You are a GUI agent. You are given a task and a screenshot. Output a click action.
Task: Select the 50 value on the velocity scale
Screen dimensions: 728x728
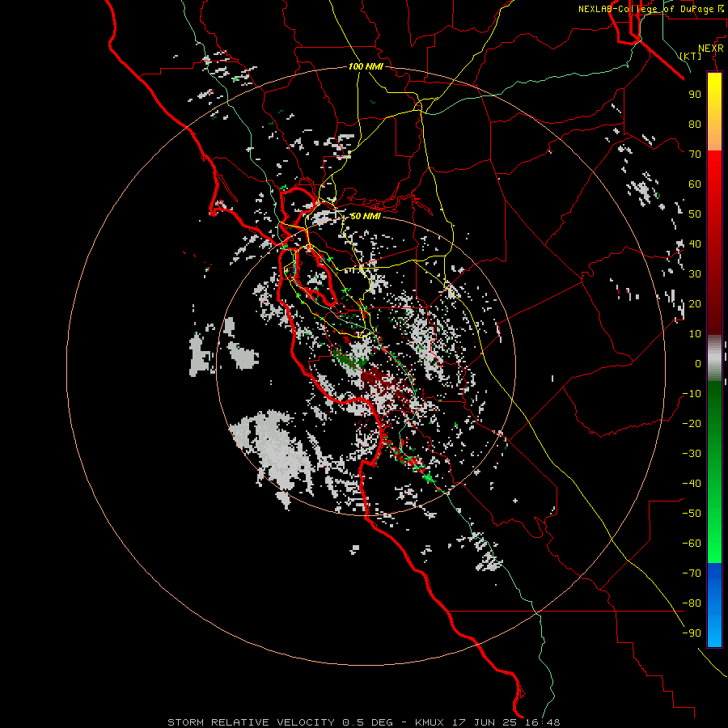click(695, 214)
